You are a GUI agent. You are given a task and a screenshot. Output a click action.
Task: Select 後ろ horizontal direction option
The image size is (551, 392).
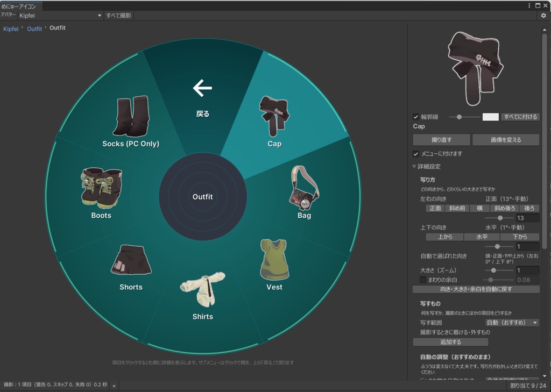point(529,208)
